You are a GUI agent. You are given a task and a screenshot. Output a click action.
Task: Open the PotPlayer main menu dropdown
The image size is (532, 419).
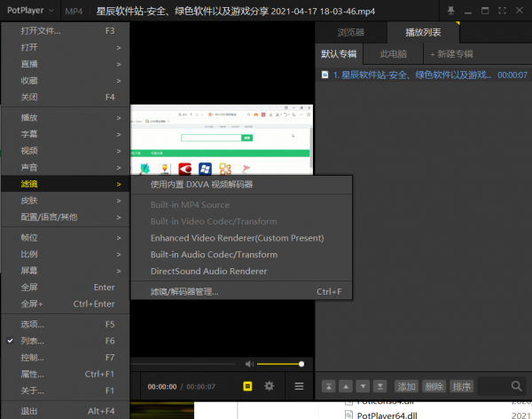click(x=31, y=11)
